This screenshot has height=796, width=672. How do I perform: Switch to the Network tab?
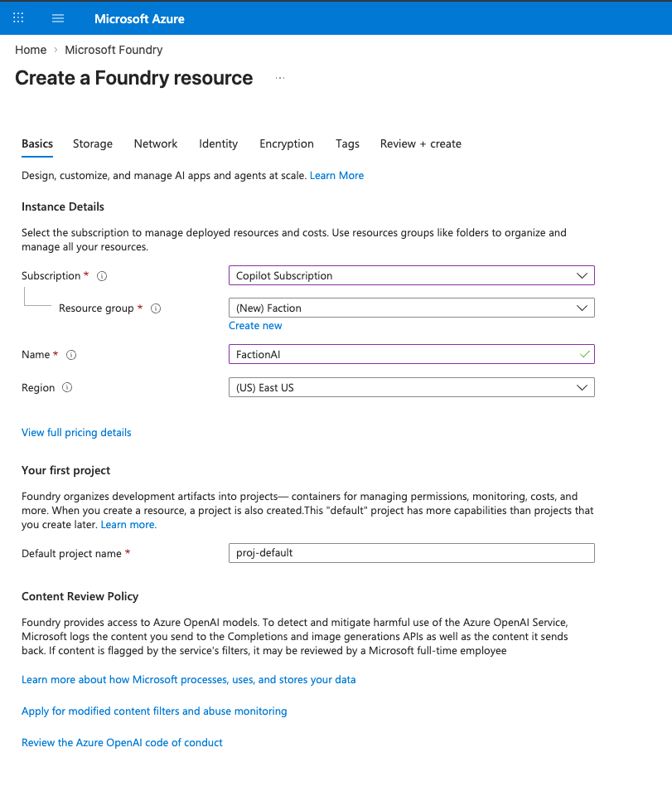(x=156, y=143)
